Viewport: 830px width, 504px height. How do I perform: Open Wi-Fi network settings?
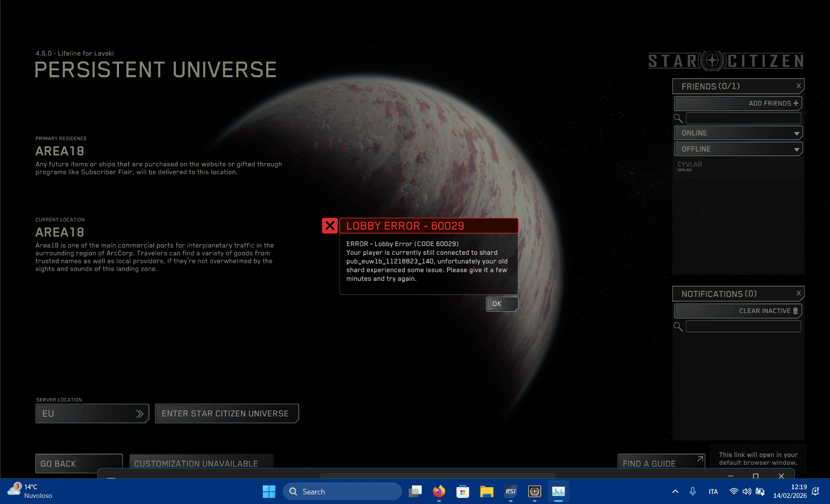click(734, 491)
